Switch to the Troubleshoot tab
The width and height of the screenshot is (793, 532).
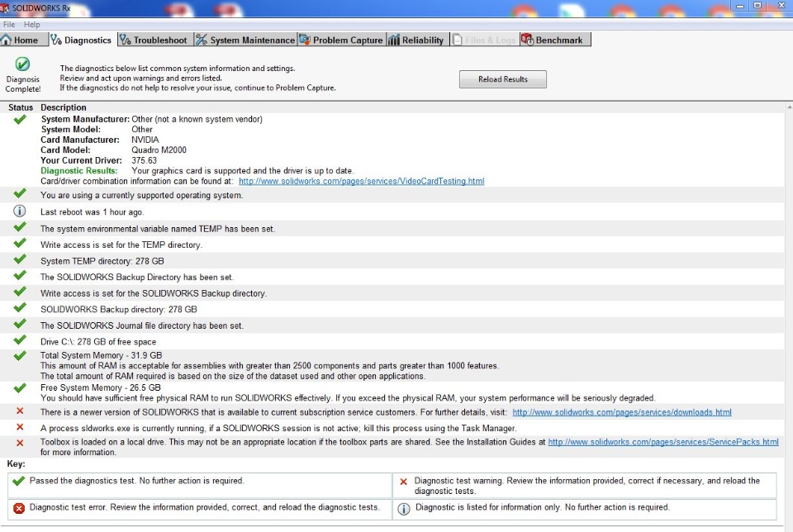155,40
